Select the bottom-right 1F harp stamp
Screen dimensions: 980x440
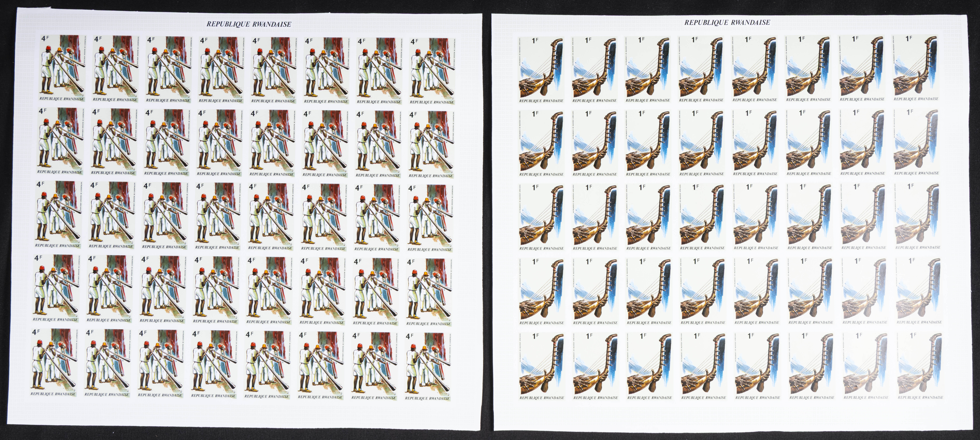tap(921, 366)
